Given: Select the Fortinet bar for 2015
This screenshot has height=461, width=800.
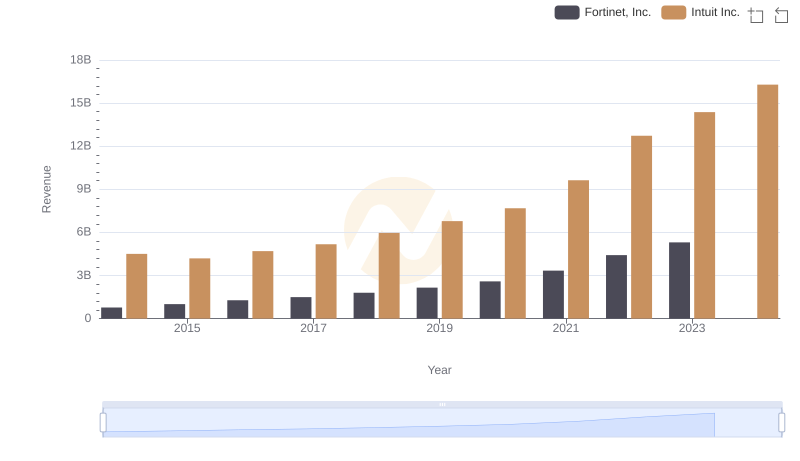Looking at the screenshot, I should pyautogui.click(x=174, y=311).
